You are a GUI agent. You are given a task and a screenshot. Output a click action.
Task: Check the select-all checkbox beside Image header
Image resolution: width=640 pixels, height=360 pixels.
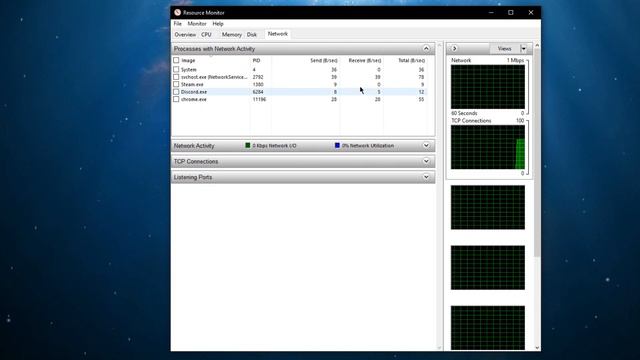tap(176, 60)
